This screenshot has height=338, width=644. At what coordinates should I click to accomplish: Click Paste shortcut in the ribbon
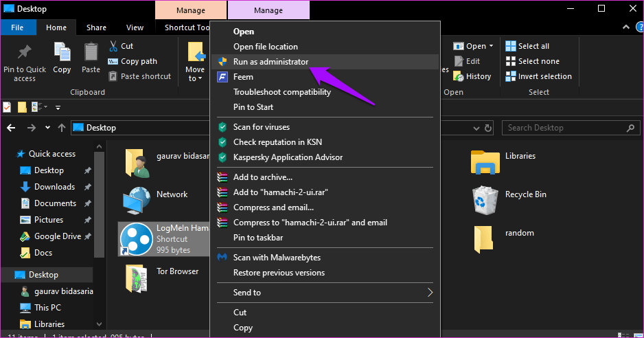(x=139, y=76)
